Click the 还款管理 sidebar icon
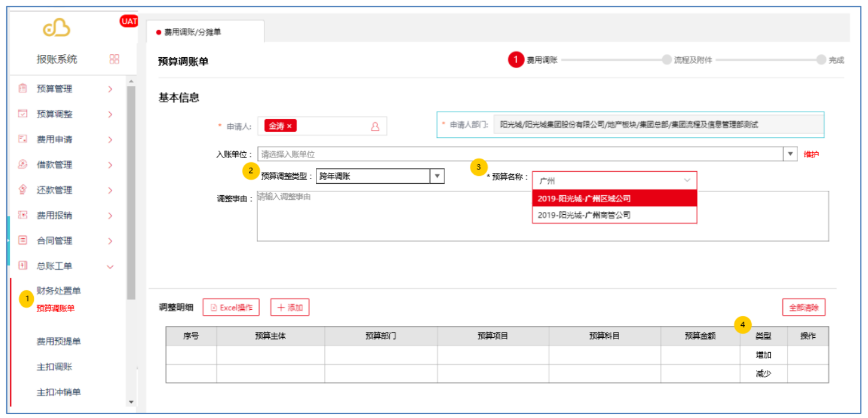This screenshot has height=418, width=868. (23, 190)
